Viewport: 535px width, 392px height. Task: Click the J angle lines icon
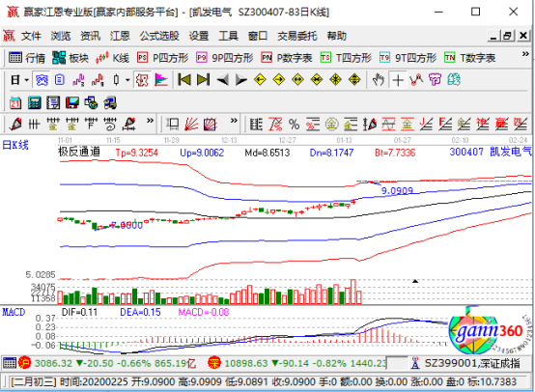click(x=426, y=125)
